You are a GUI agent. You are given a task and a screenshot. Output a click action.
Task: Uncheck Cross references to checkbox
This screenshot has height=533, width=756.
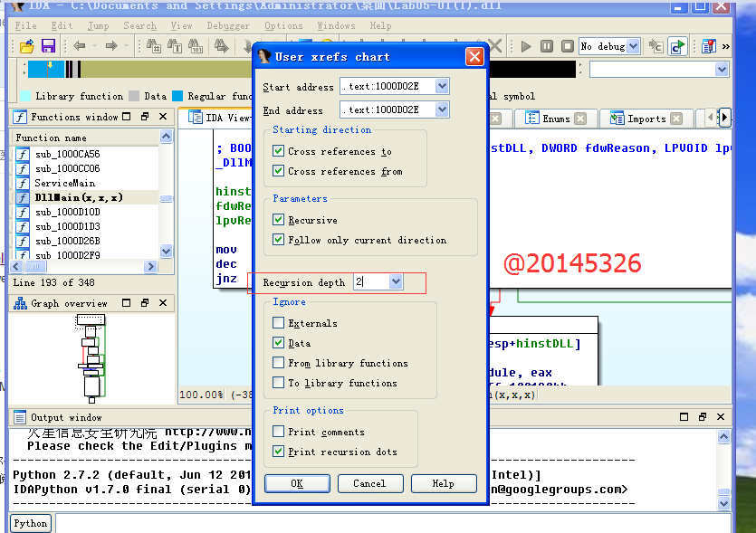pos(279,151)
